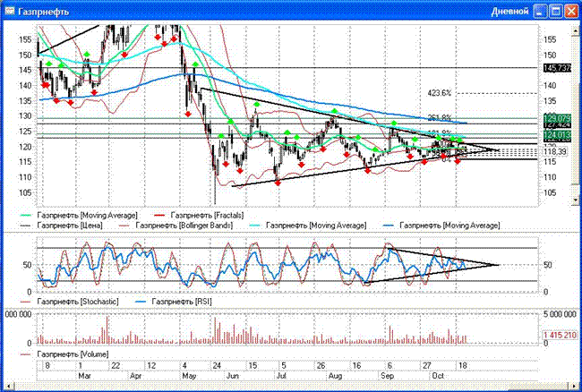Select the Газпрнефть [Fractals] legend entry
The image size is (582, 392).
(x=199, y=215)
